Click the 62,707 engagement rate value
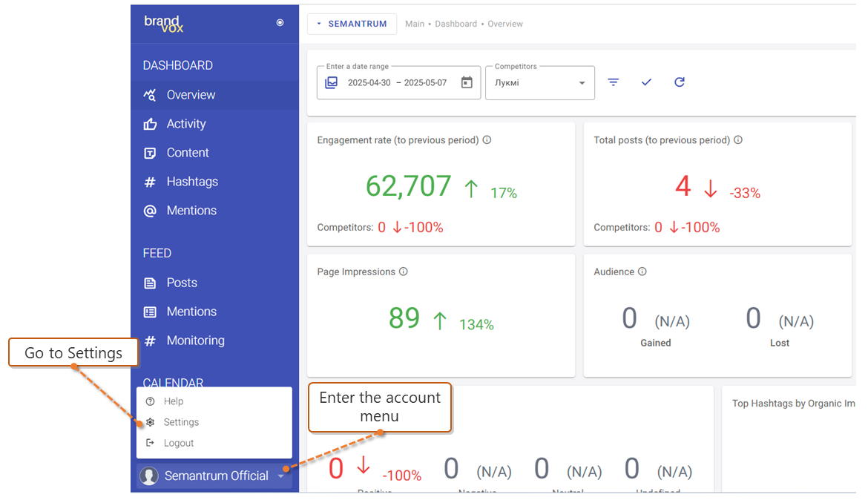The image size is (868, 500). 409,186
